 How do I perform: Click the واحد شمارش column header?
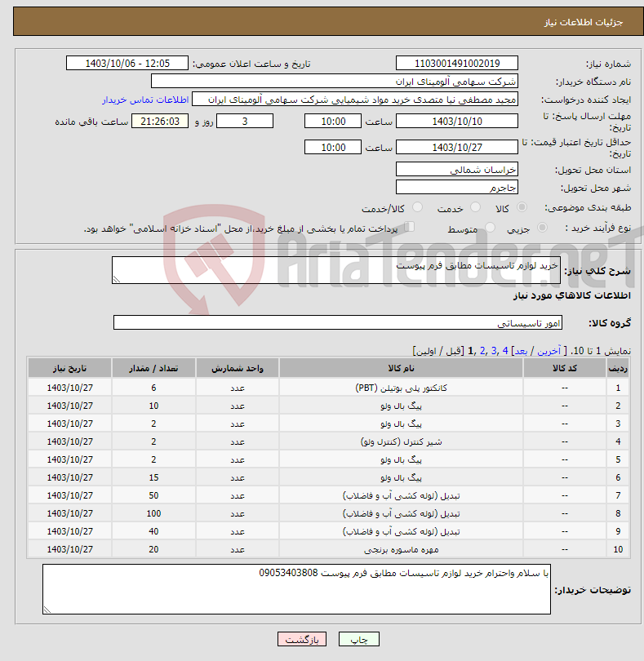238,368
